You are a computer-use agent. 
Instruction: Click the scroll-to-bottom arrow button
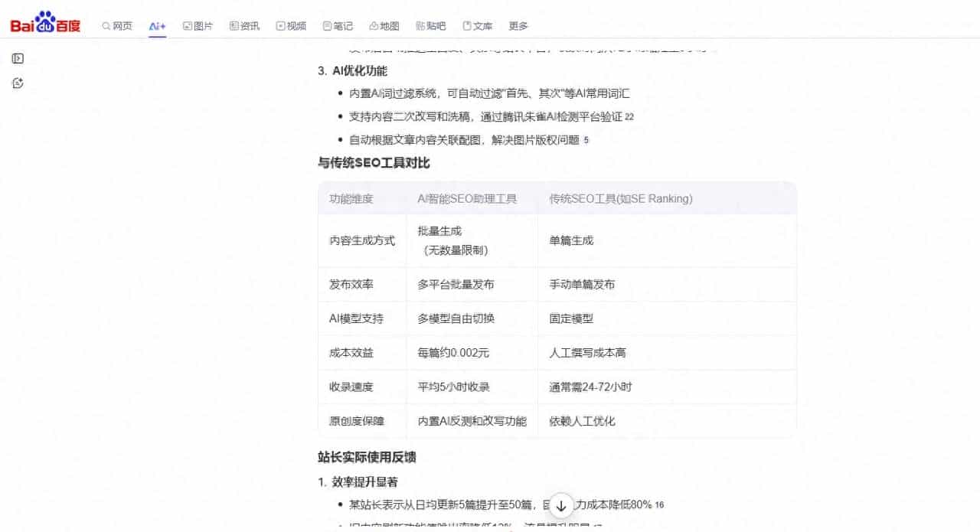point(561,505)
